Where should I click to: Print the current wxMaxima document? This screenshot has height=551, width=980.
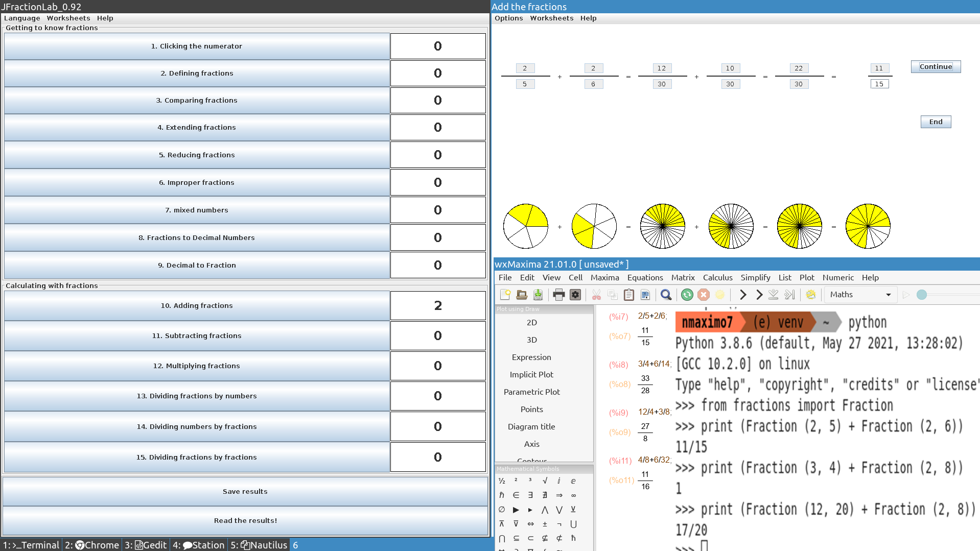[x=558, y=295]
